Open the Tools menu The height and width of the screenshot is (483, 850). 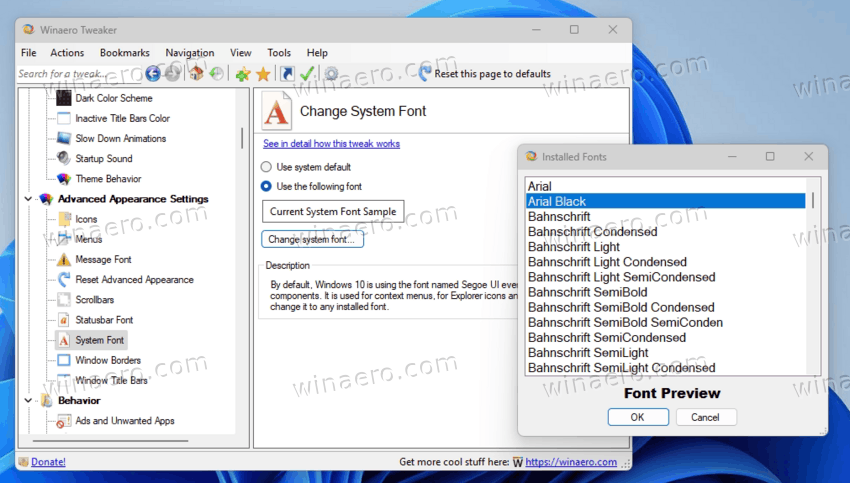click(279, 53)
